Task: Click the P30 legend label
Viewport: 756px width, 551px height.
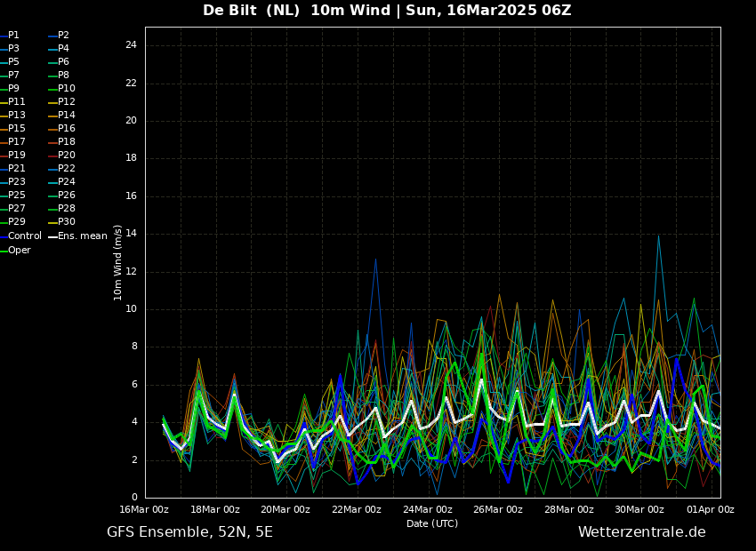Action: 67,222
